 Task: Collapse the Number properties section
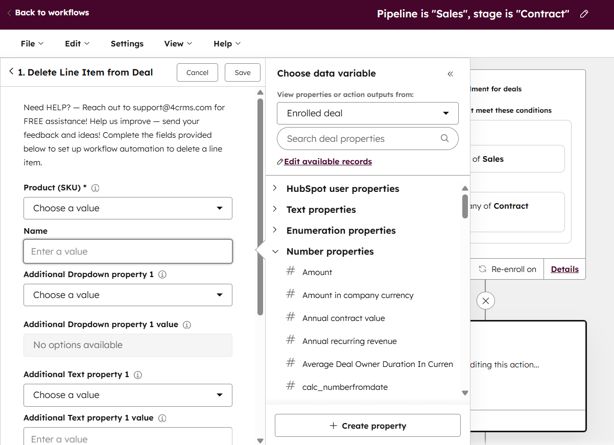pos(275,252)
